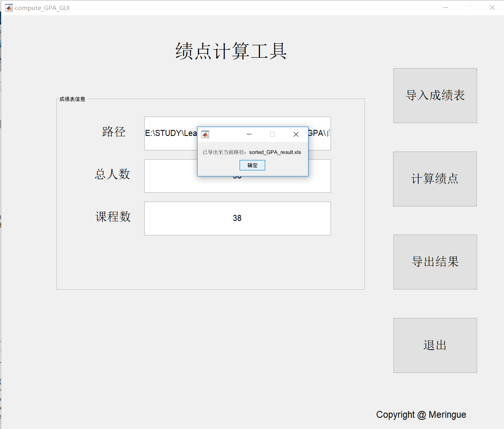Select the 课程数 field showing 38
The image size is (504, 429).
237,218
